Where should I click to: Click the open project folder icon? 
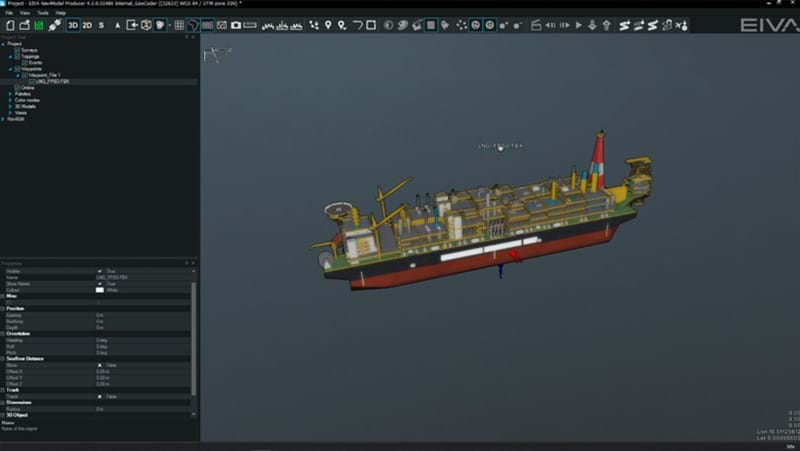(24, 25)
